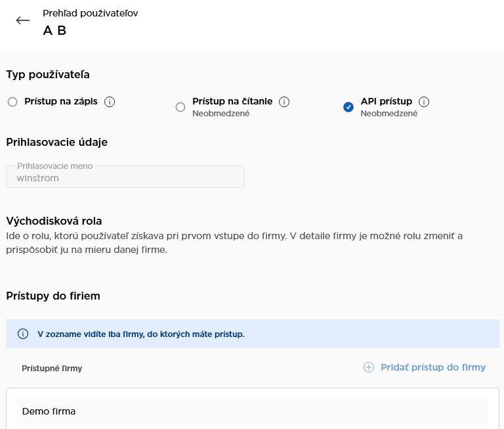Select the API prístup radio button
The image size is (504, 429).
point(348,107)
